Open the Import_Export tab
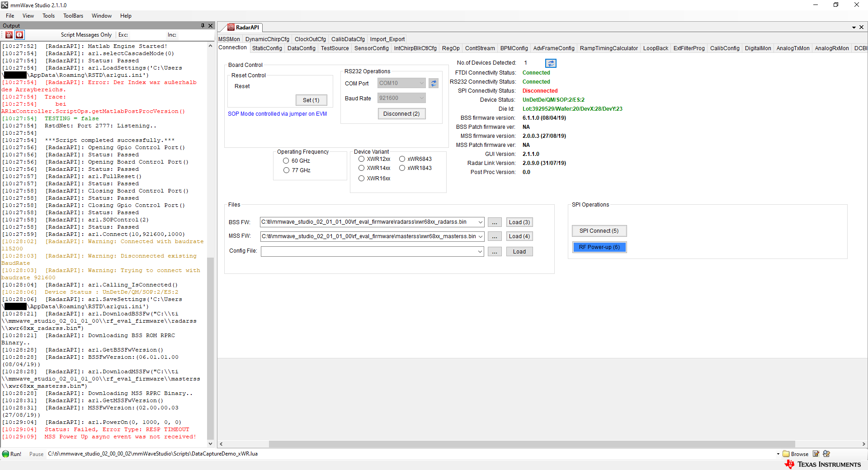 387,39
